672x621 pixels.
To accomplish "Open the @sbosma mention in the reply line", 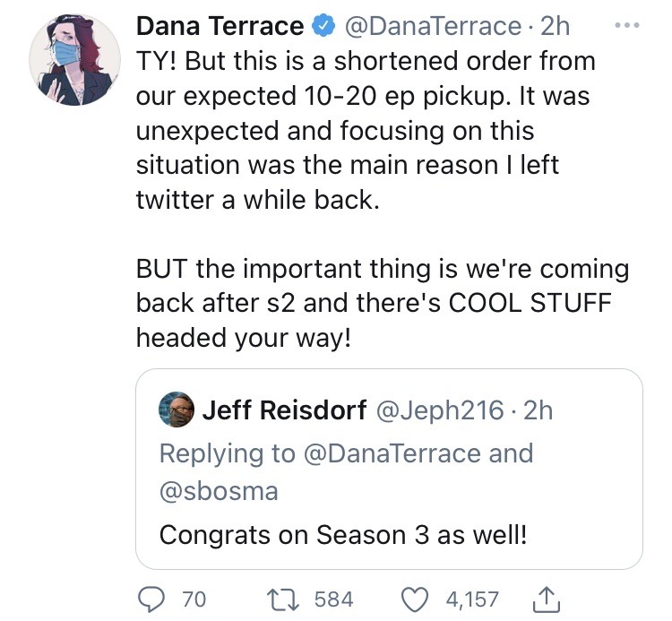I will (219, 491).
